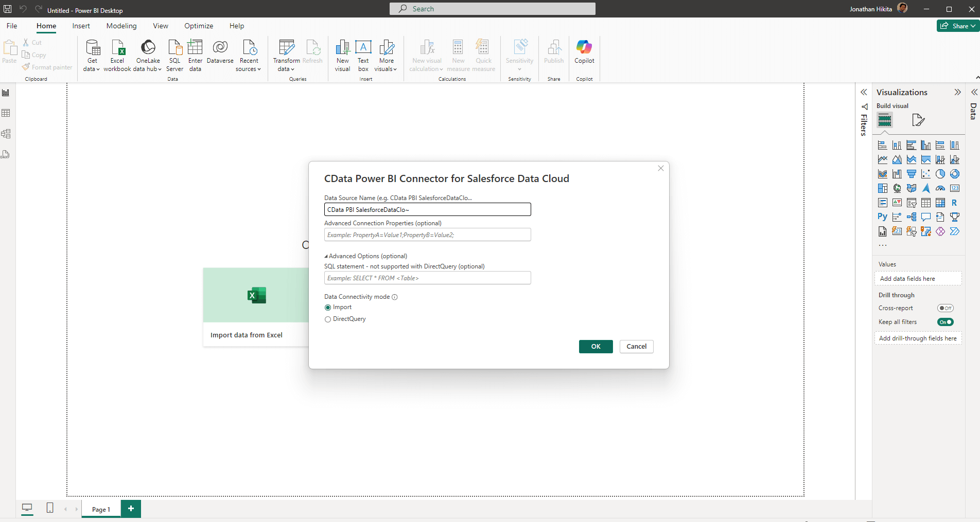Choose the Q&A speech bubble visual
The height and width of the screenshot is (522, 980).
[926, 217]
